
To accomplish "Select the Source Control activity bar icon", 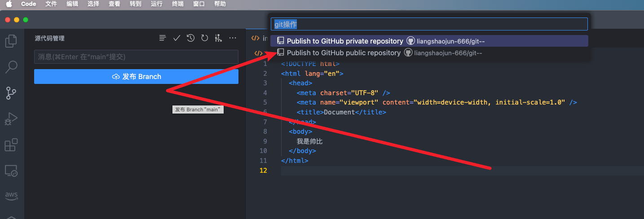I will [x=11, y=93].
